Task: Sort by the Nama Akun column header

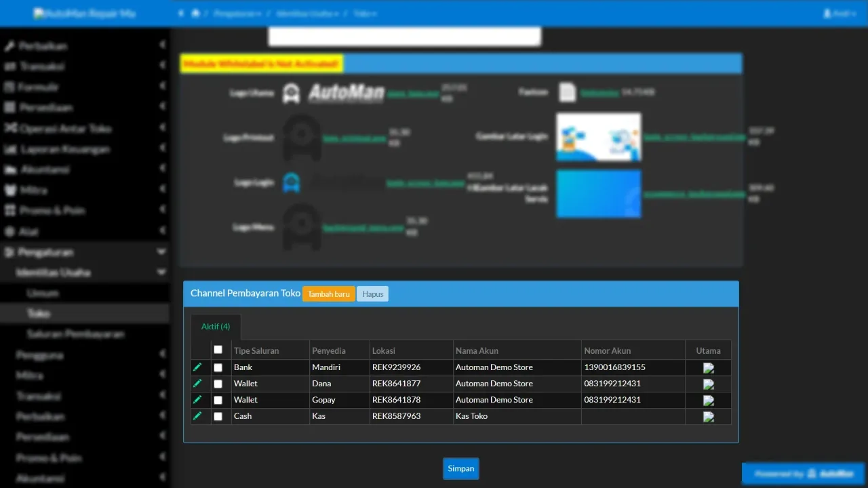Action: point(477,350)
